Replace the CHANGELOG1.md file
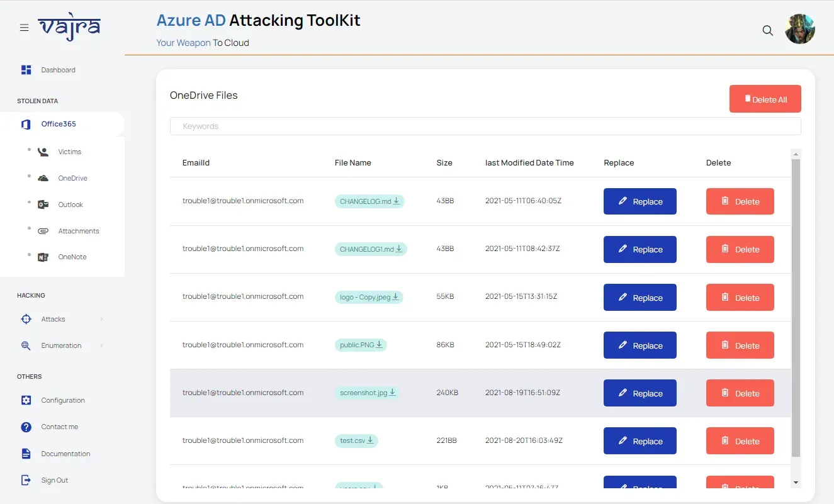This screenshot has width=834, height=504. (x=640, y=249)
